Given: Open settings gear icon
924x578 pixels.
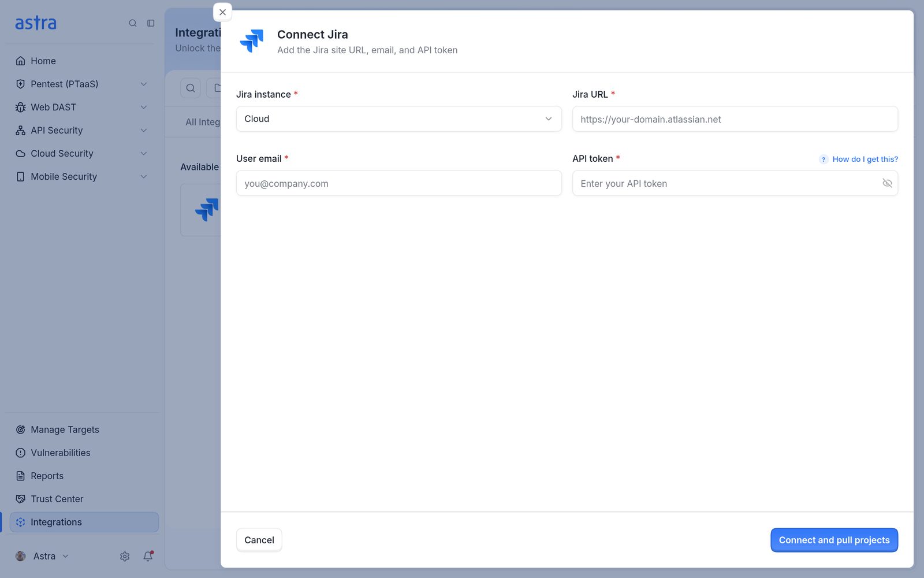Looking at the screenshot, I should (125, 556).
